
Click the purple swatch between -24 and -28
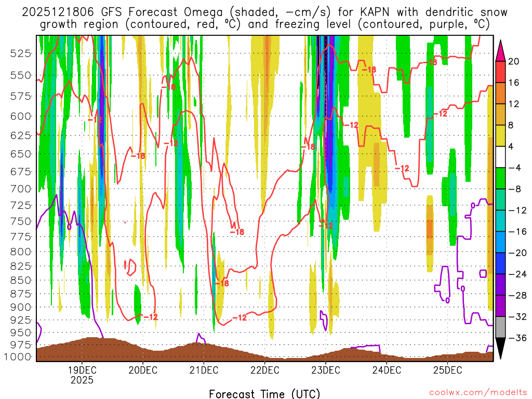pyautogui.click(x=500, y=285)
